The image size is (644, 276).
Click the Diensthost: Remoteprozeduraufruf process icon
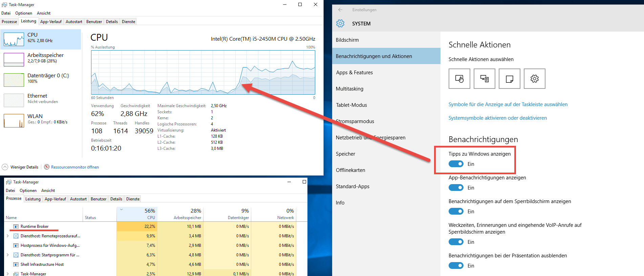coord(16,236)
